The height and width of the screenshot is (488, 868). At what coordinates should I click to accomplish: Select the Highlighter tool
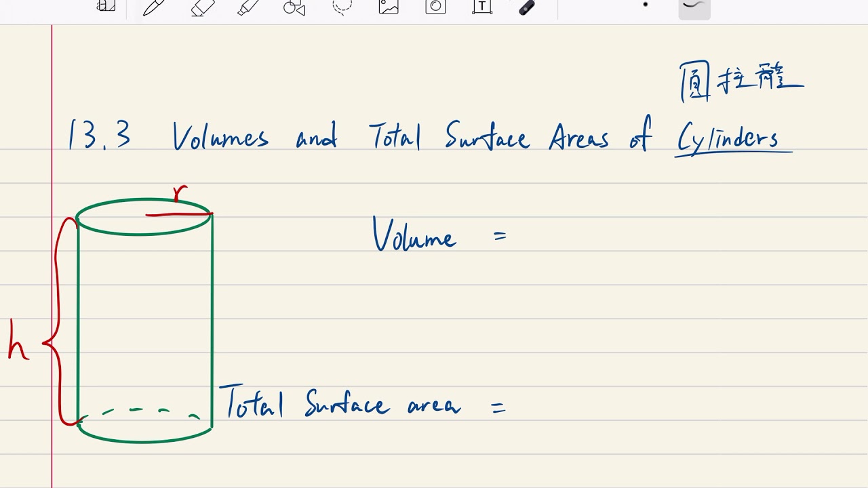249,7
